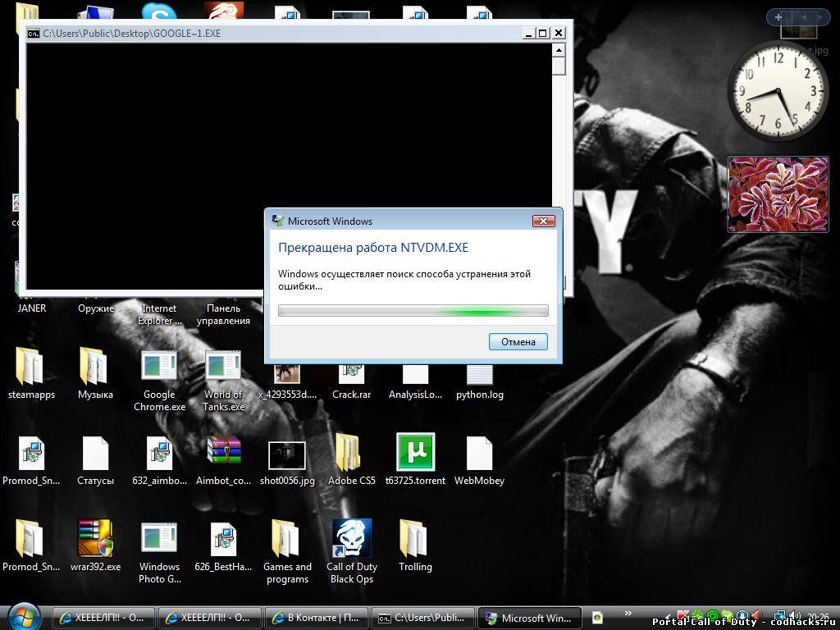
Task: Click the flower slideshow gadget picture
Action: [x=778, y=194]
